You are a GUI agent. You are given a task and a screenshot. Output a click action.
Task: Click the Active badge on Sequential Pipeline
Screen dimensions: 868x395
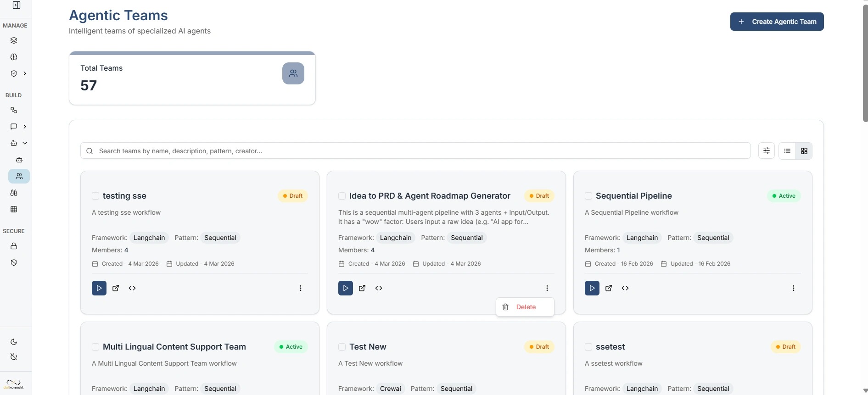click(784, 196)
